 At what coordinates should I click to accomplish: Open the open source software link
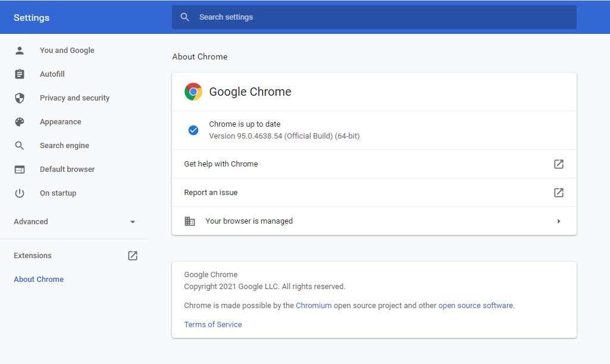click(476, 305)
